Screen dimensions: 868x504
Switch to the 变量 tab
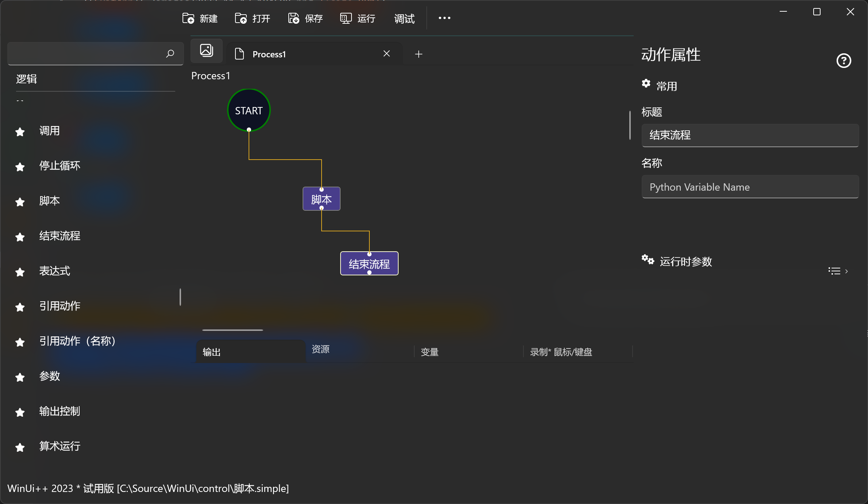430,352
